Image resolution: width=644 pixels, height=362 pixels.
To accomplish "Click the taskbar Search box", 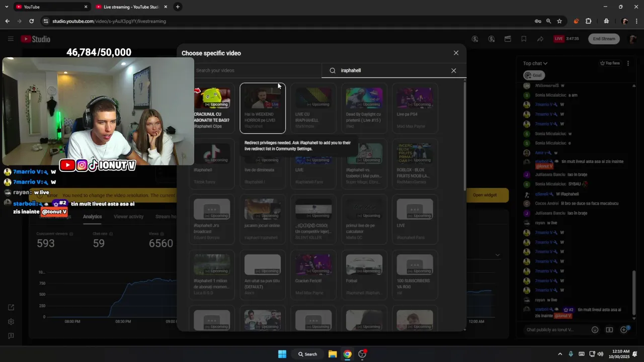I will 307,354.
